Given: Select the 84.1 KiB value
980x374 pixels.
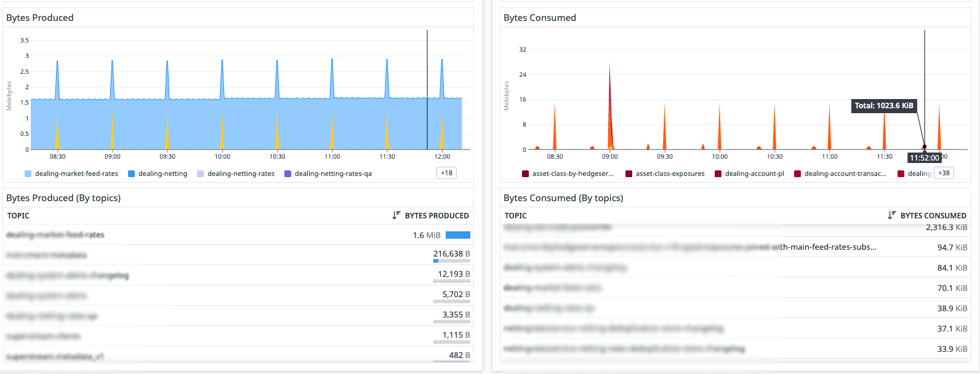Looking at the screenshot, I should (x=952, y=268).
